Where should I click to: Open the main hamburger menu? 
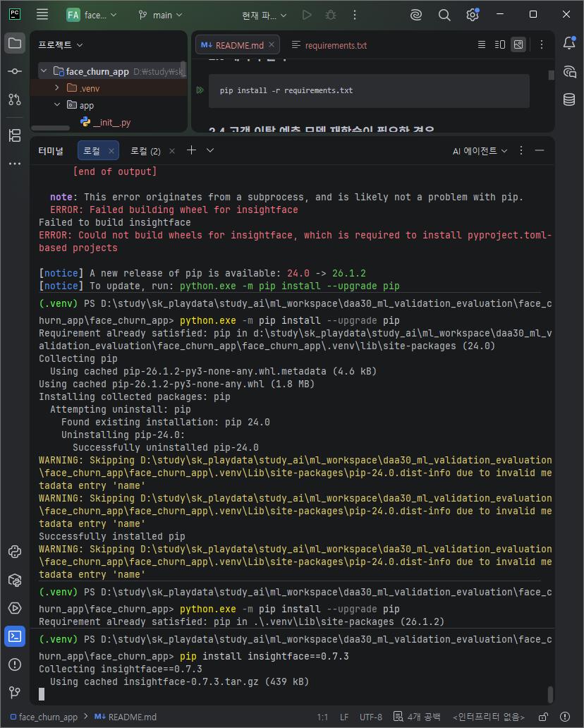pos(42,15)
